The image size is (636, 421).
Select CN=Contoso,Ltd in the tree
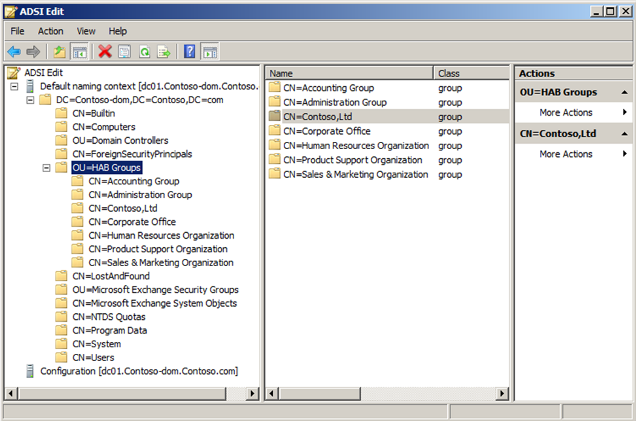pyautogui.click(x=123, y=208)
